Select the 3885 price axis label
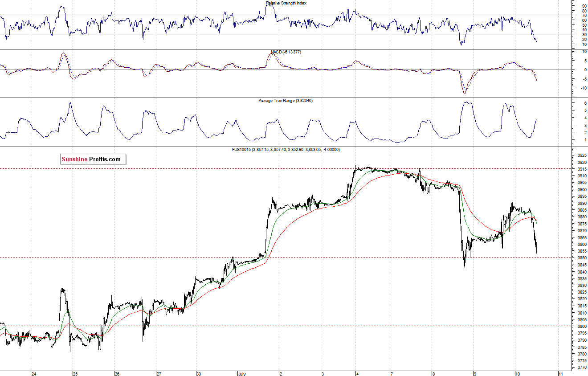 (581, 210)
